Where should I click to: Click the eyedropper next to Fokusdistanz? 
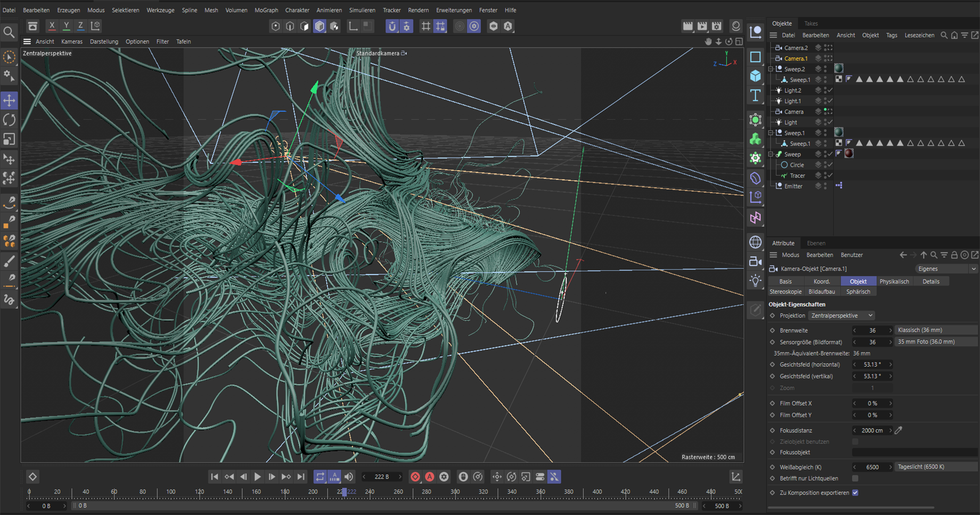pos(899,430)
